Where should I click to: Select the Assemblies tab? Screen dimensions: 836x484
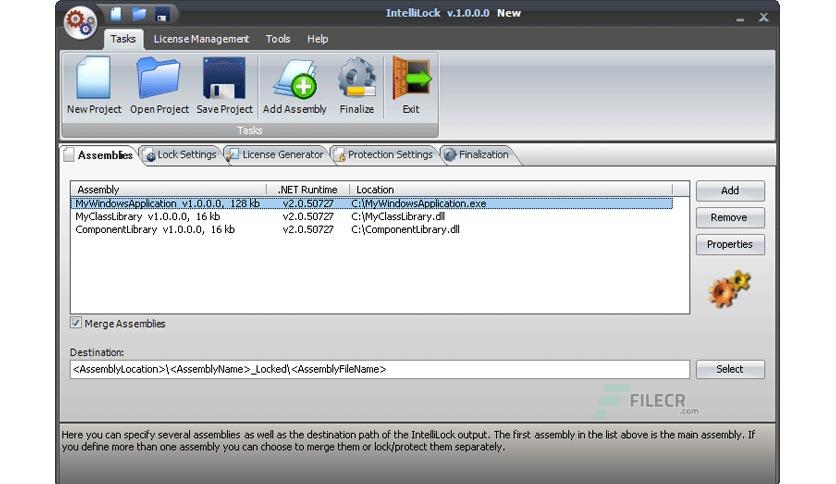tap(99, 155)
